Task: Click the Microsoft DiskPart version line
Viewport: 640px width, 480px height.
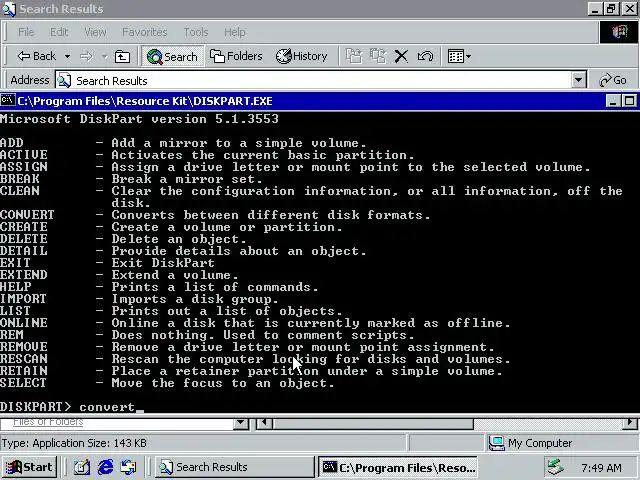Action: pyautogui.click(x=140, y=119)
